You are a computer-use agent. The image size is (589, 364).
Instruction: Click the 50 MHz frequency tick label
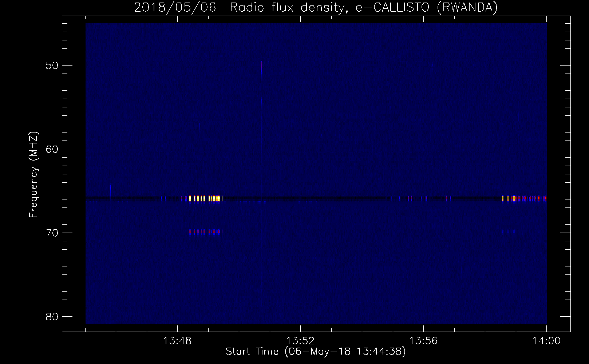[52, 66]
